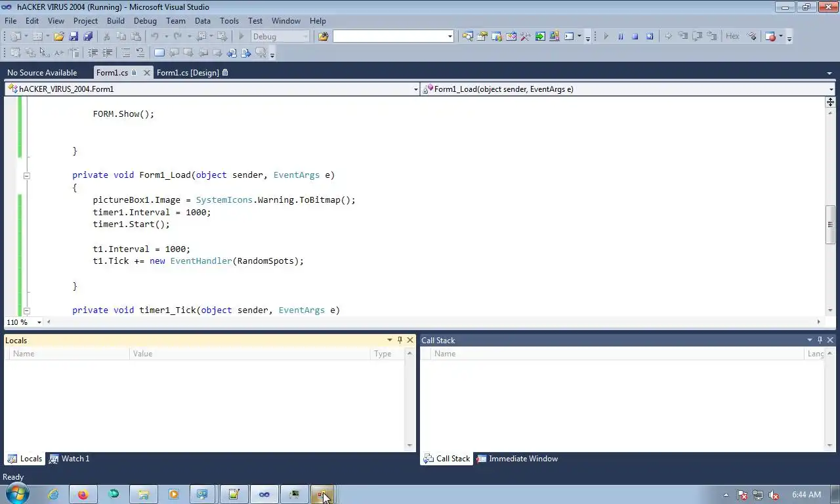The height and width of the screenshot is (504, 840).
Task: Click the Uncomment selected lines icon
Action: pyautogui.click(x=140, y=52)
